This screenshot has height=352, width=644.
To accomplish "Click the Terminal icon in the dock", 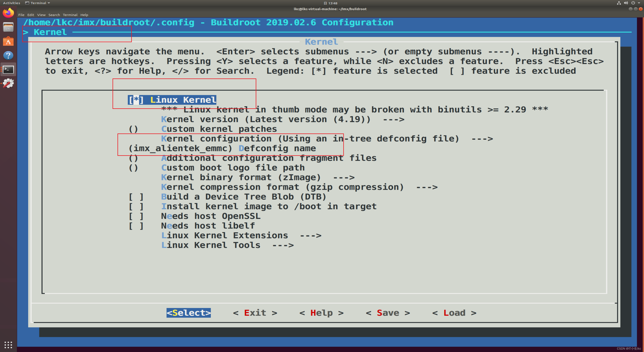I will [8, 70].
